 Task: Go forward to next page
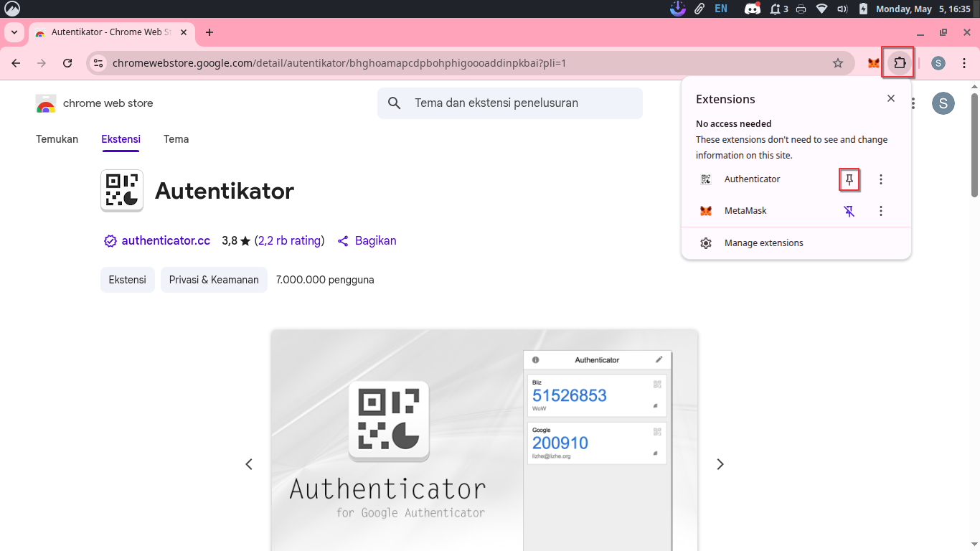coord(42,63)
